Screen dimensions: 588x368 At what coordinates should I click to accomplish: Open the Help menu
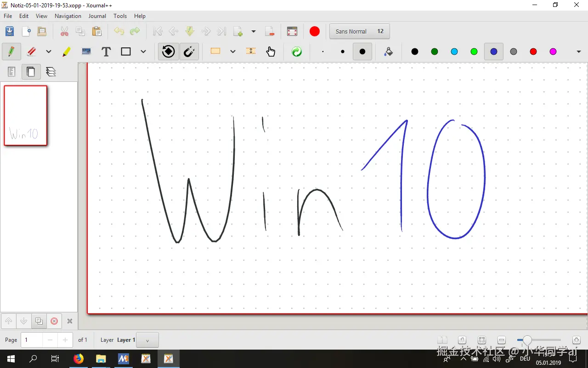coord(140,16)
